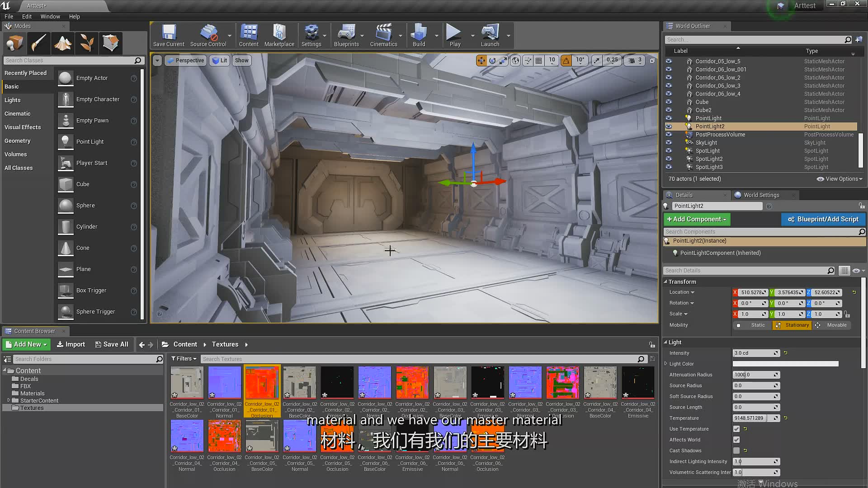Select rotate gizmo tool in viewport
This screenshot has height=488, width=868.
tap(492, 60)
